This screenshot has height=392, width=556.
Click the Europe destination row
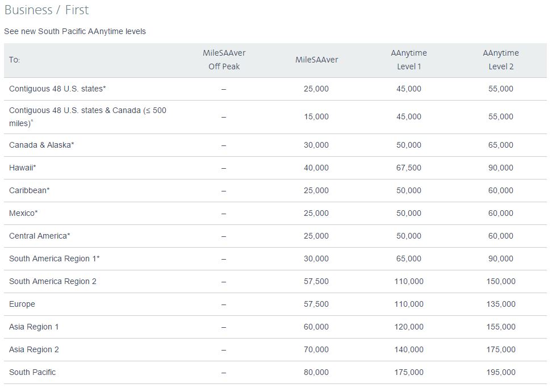pyautogui.click(x=275, y=304)
